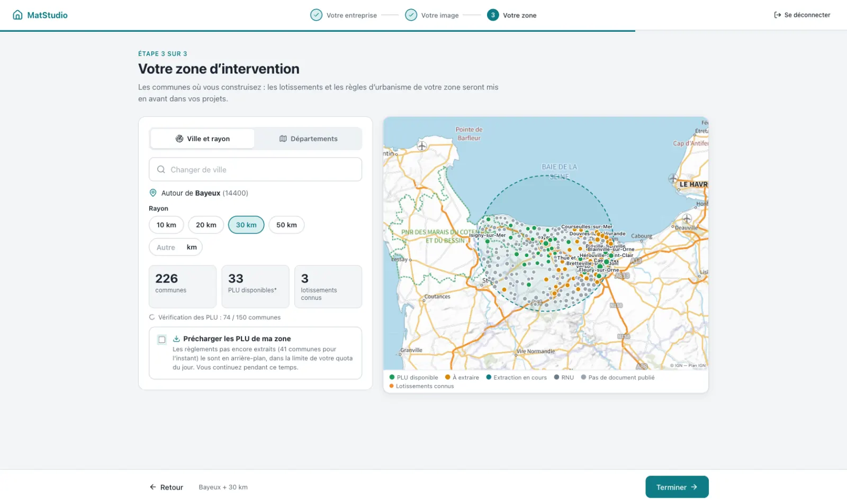Click the 3 lotissements connus stat card
The height and width of the screenshot is (504, 847).
point(328,286)
